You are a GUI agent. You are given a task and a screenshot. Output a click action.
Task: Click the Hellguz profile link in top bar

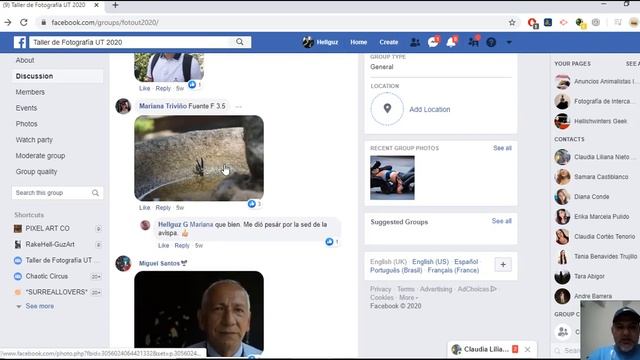pos(321,42)
